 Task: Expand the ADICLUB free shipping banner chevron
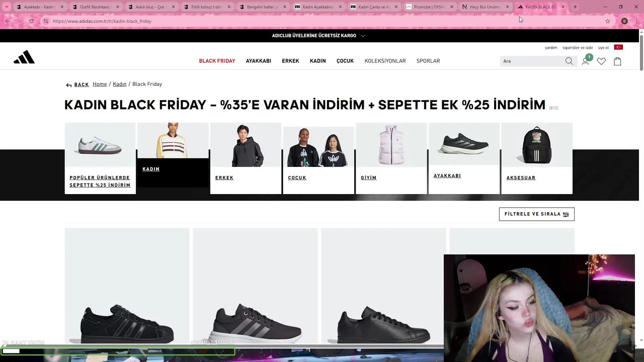click(363, 36)
